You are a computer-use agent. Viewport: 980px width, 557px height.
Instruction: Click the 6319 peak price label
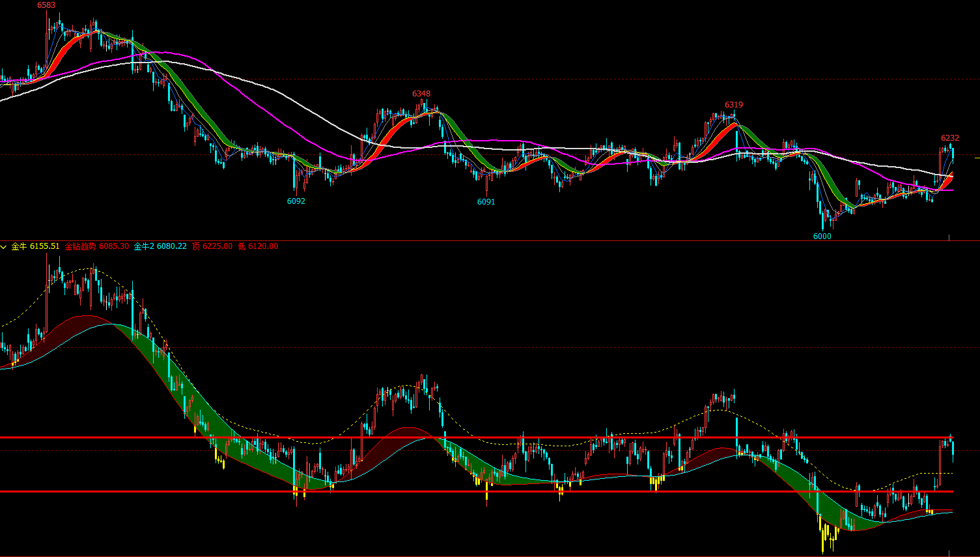pyautogui.click(x=734, y=105)
